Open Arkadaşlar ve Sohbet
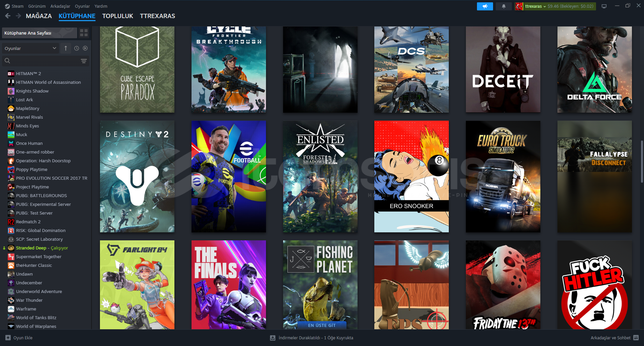Screen dimensions: 644x346 point(614,338)
